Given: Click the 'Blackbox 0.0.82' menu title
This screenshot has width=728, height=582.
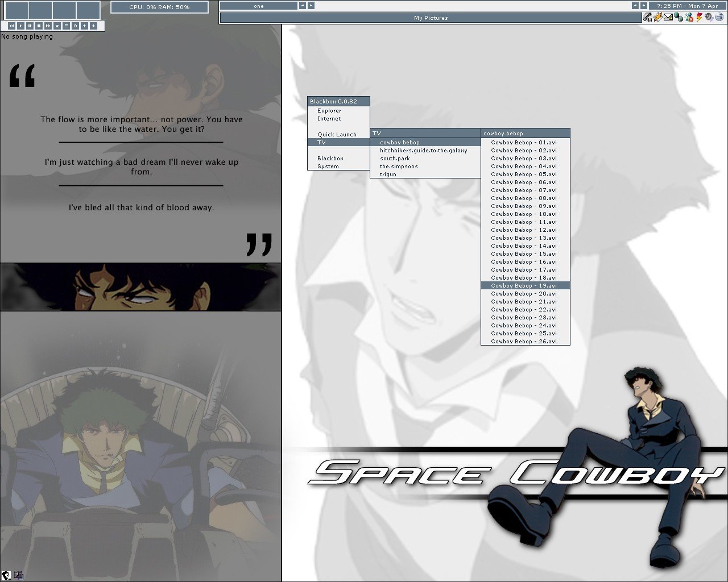Looking at the screenshot, I should click(x=338, y=102).
